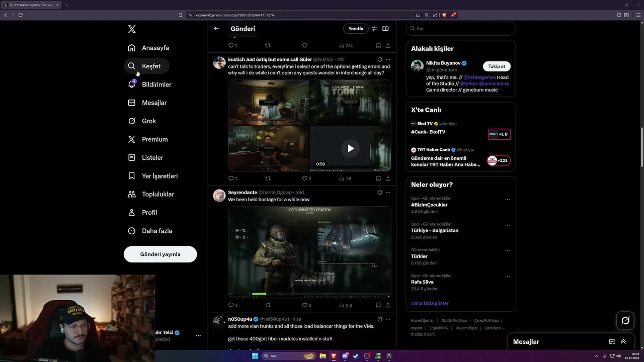The height and width of the screenshot is (362, 644).
Task: Open more options on Eustich's post
Action: 388,59
